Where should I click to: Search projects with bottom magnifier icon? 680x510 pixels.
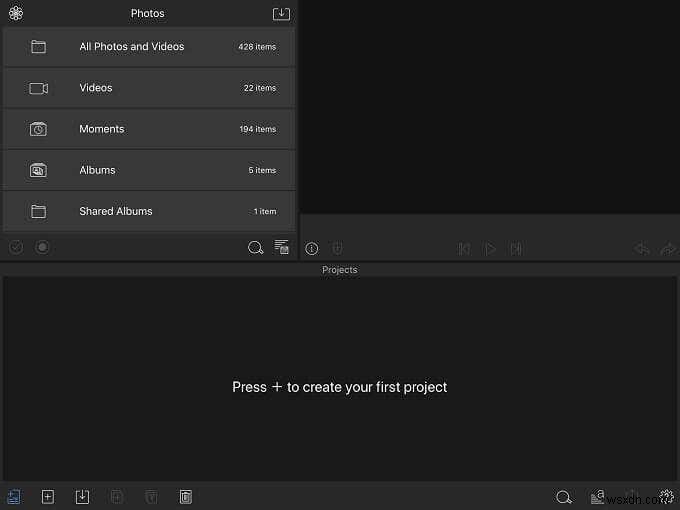564,497
